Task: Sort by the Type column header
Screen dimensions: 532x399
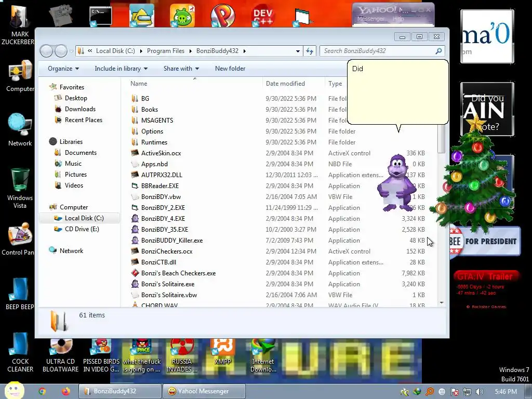Action: 336,84
